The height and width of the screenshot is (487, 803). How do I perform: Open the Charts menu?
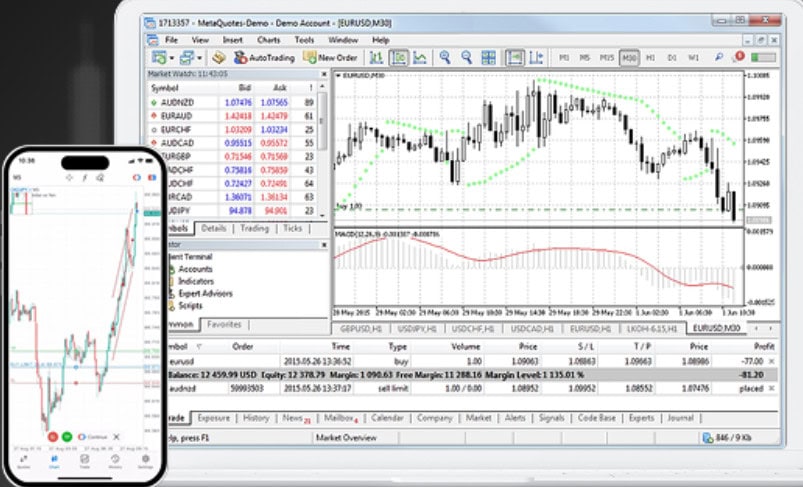point(269,40)
